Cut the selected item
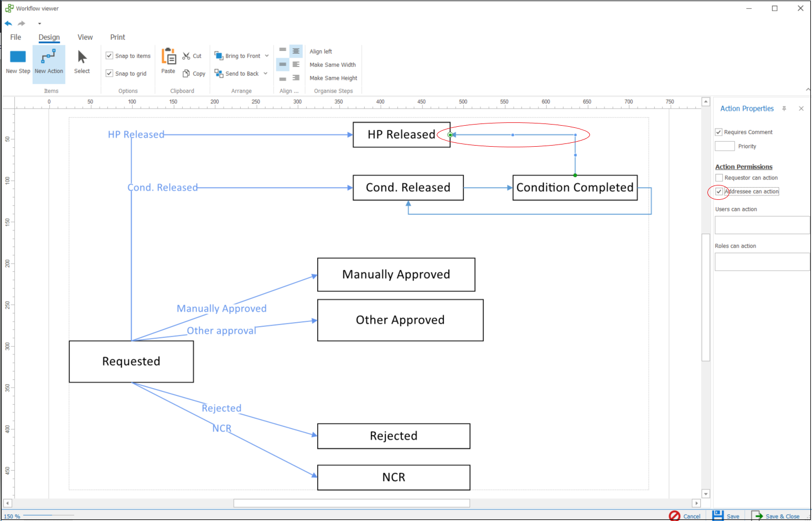 tap(192, 56)
